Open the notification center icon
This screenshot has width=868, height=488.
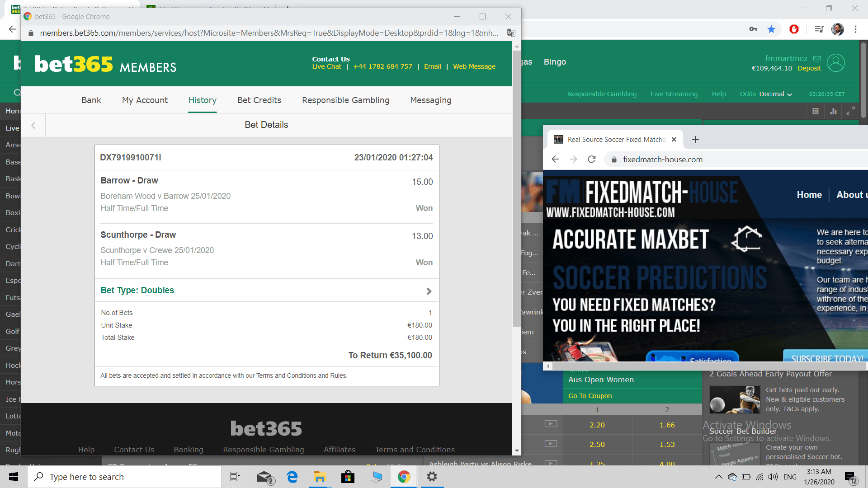(x=851, y=477)
